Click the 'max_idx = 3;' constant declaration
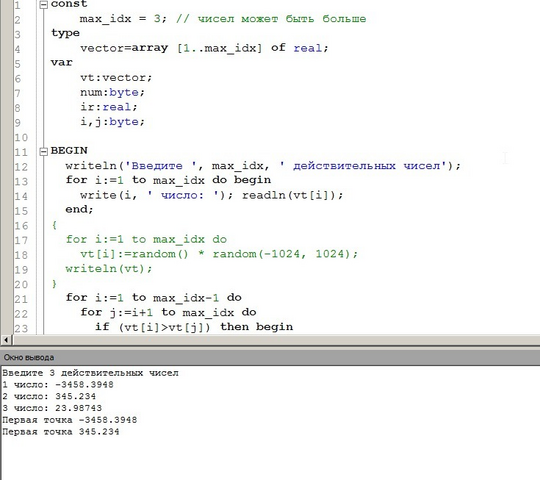 pyautogui.click(x=123, y=19)
